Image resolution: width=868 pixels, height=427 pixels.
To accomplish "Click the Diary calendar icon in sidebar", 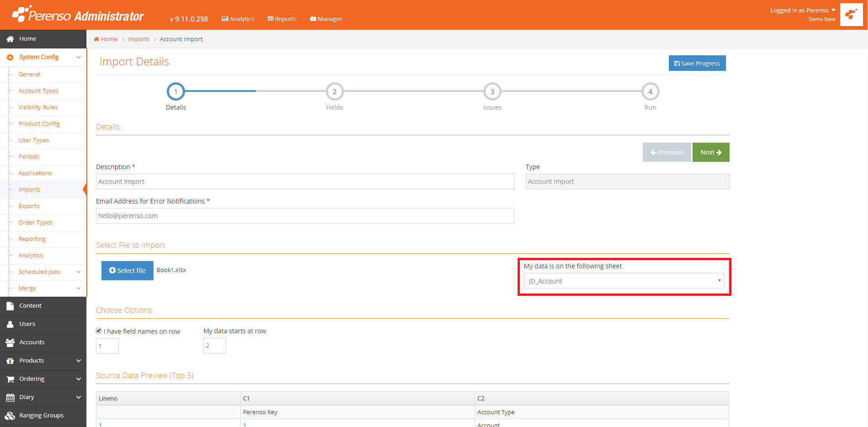I will [x=10, y=397].
